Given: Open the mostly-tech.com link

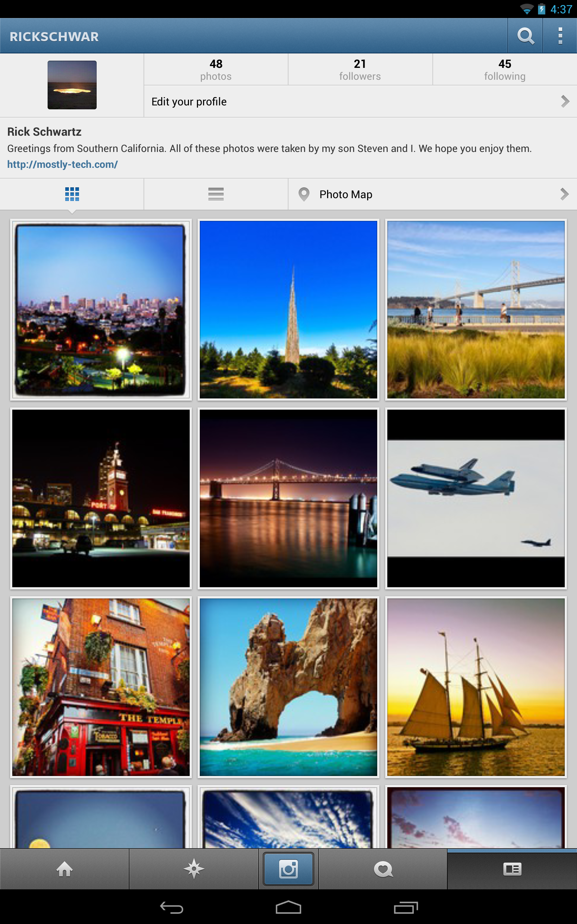Looking at the screenshot, I should (63, 165).
